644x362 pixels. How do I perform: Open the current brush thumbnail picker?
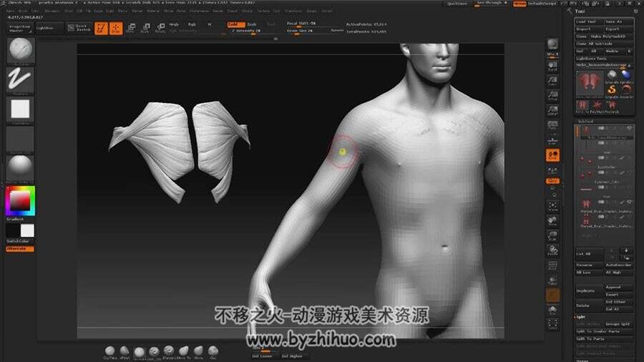coord(21,50)
